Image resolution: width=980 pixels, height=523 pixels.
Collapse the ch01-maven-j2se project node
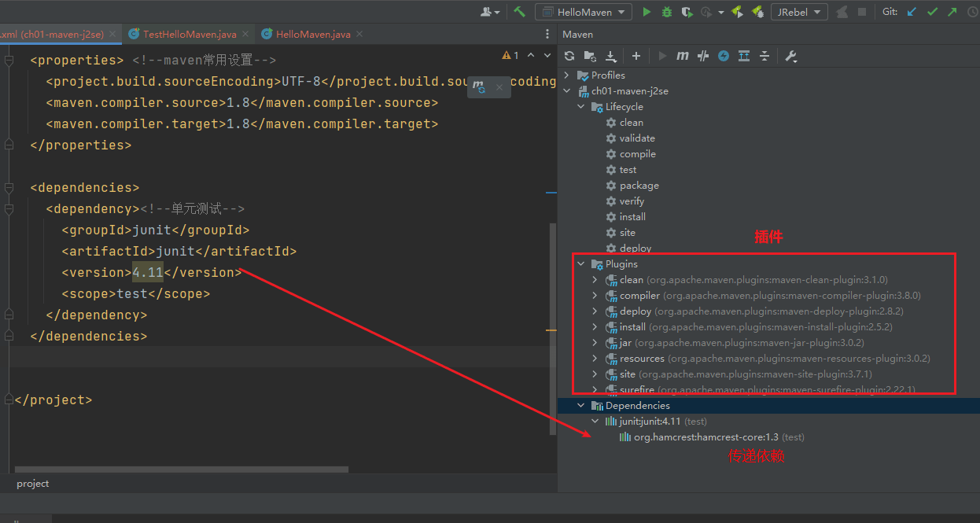coord(566,91)
